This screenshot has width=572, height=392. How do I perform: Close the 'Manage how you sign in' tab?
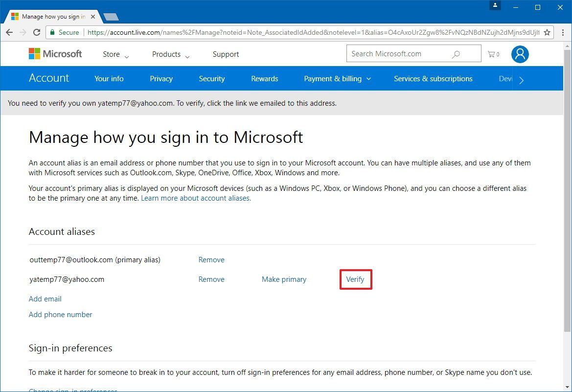(x=92, y=17)
